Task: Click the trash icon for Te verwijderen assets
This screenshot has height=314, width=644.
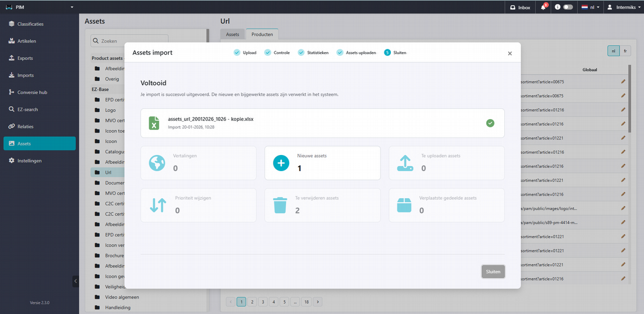Action: pos(280,205)
